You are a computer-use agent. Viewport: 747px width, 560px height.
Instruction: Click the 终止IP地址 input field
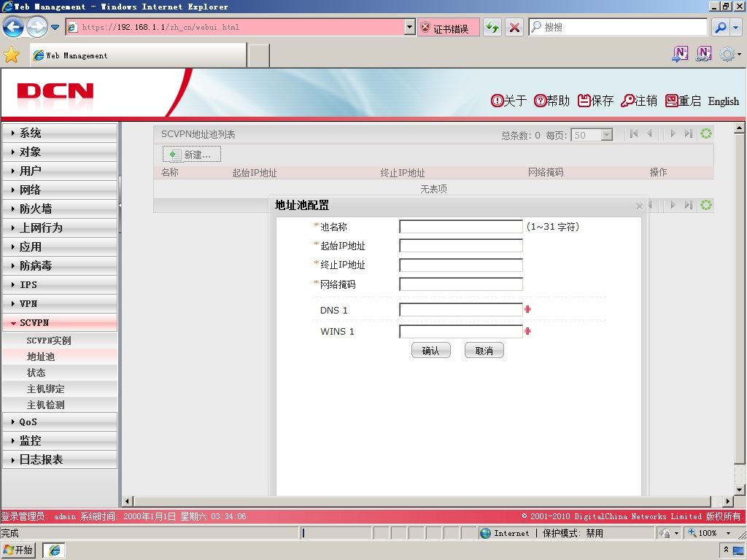(x=461, y=265)
